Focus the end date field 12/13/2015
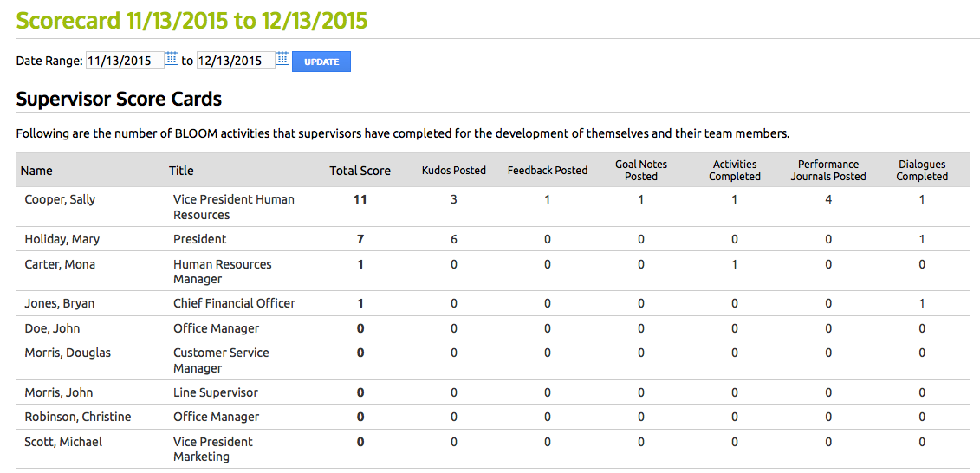Viewport: 980px width, 473px height. [236, 60]
